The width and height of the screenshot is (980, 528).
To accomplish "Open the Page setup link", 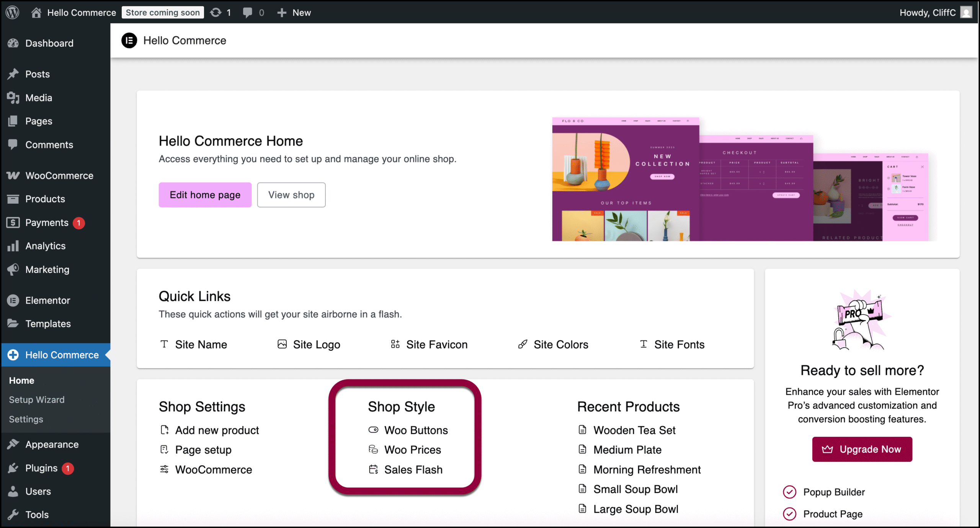I will click(x=196, y=450).
